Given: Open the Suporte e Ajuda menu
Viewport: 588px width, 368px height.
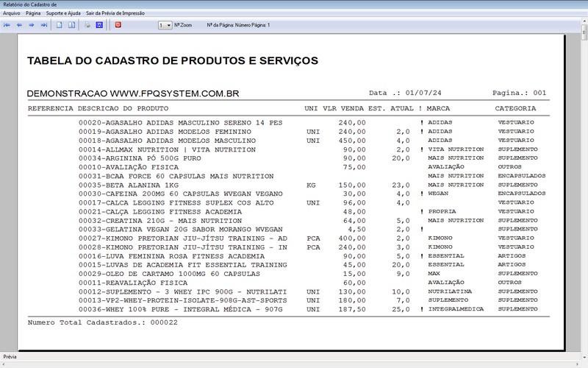Looking at the screenshot, I should tap(63, 13).
